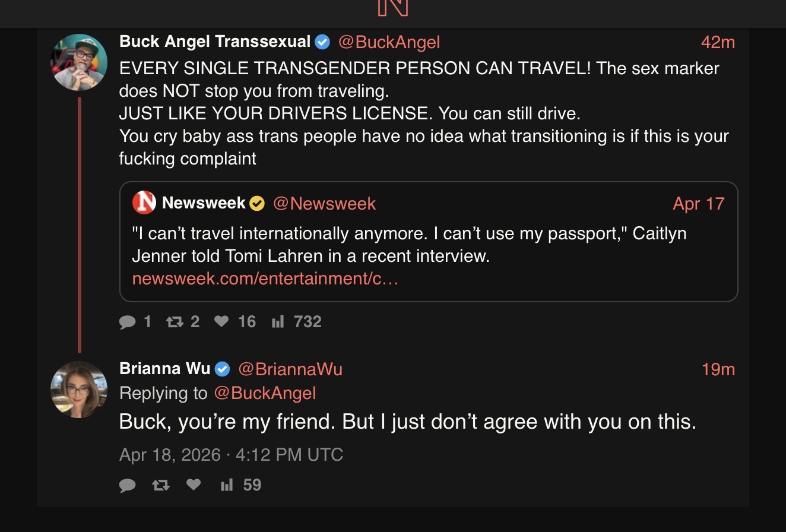The height and width of the screenshot is (532, 786).
Task: Open the reply icon on Buck Angel's tweet
Action: [x=127, y=322]
